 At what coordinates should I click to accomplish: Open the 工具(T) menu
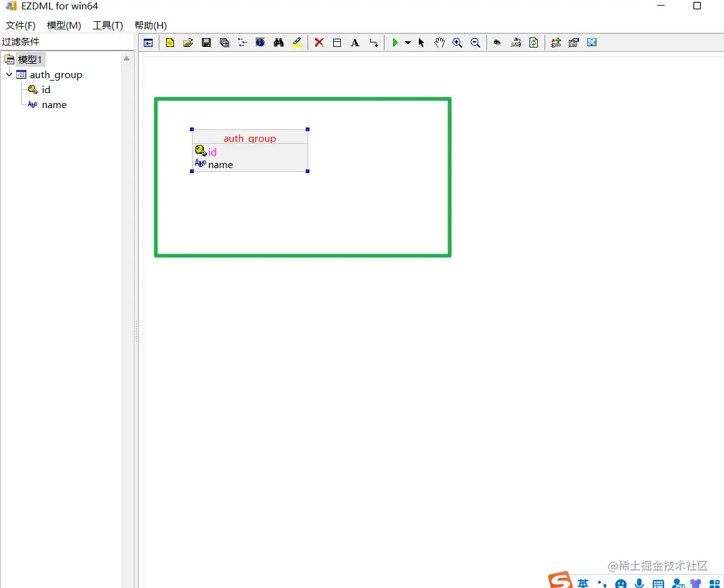point(108,26)
